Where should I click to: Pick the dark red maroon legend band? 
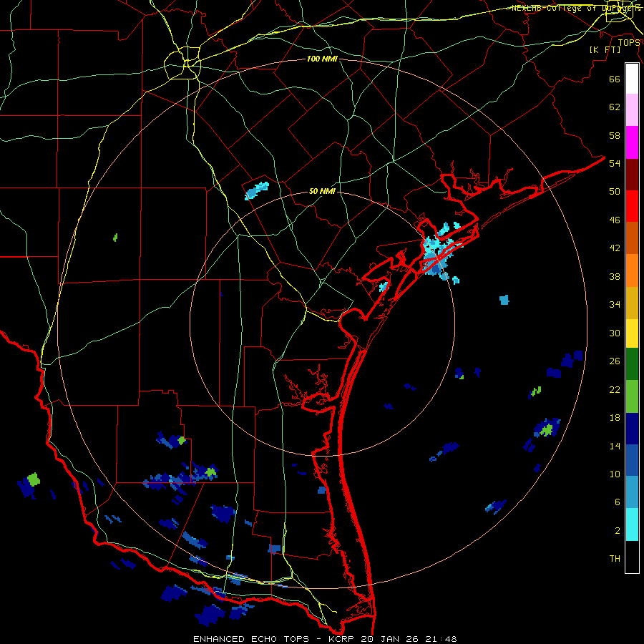click(632, 175)
